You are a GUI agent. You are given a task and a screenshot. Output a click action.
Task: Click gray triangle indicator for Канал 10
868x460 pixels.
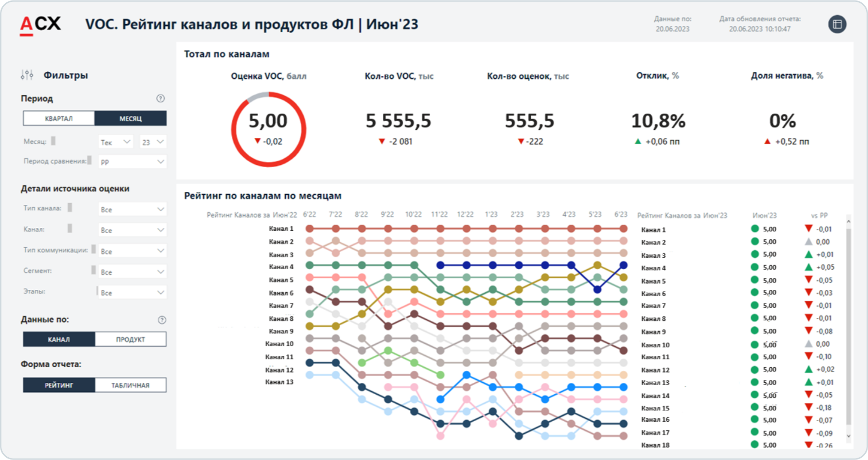coord(809,344)
